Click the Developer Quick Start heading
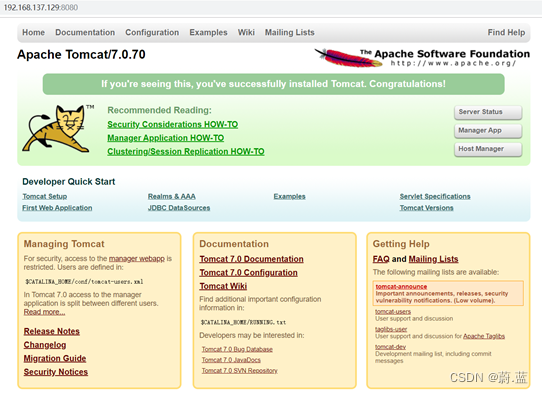Screen dimensions: 543x393 click(69, 182)
